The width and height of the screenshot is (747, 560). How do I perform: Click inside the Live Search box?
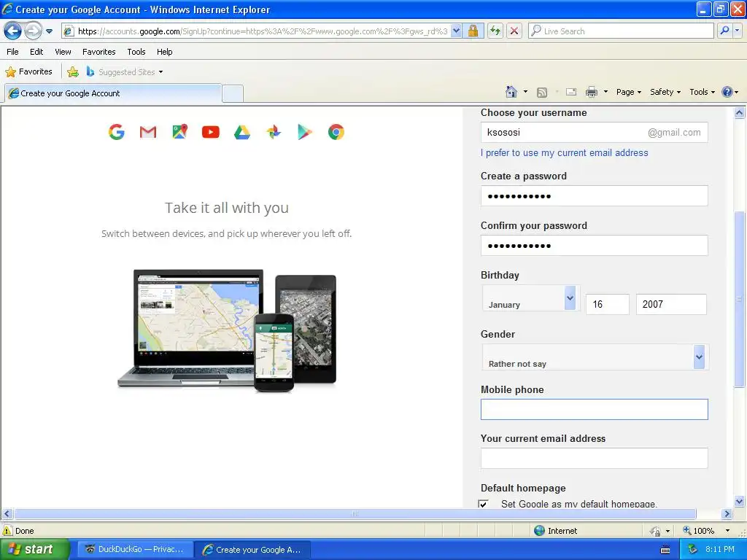[x=622, y=31]
